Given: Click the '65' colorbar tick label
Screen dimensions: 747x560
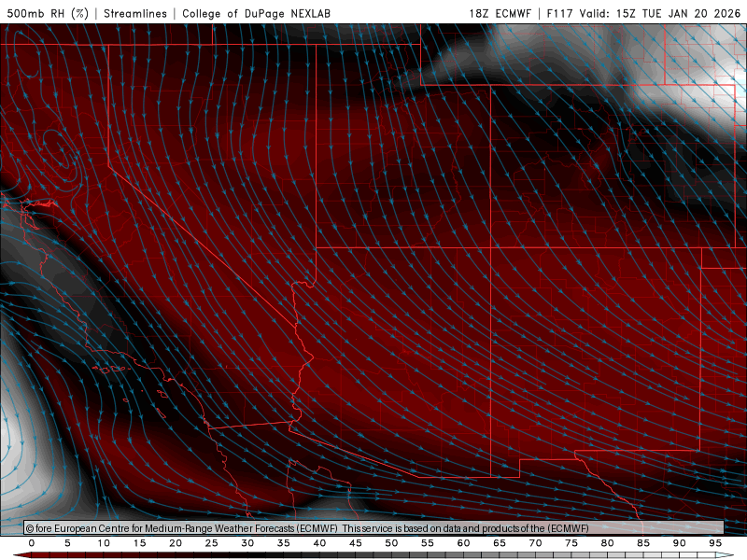Looking at the screenshot, I should 500,543.
